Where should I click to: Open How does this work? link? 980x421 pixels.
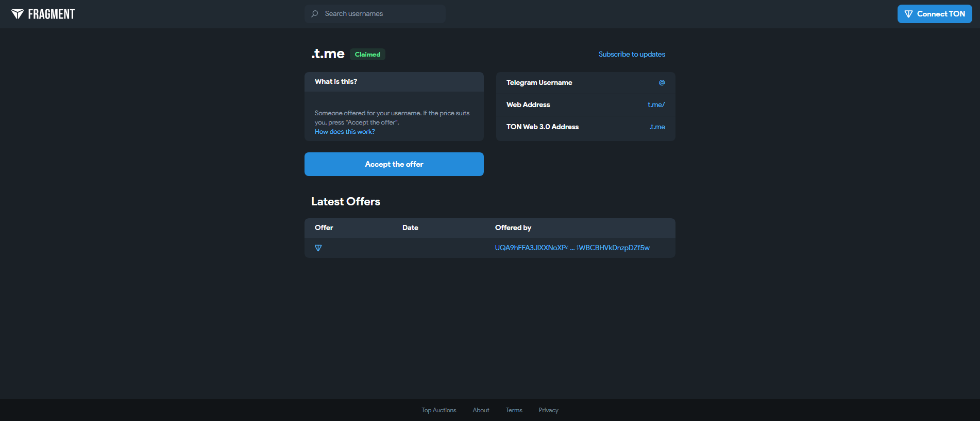pos(345,132)
